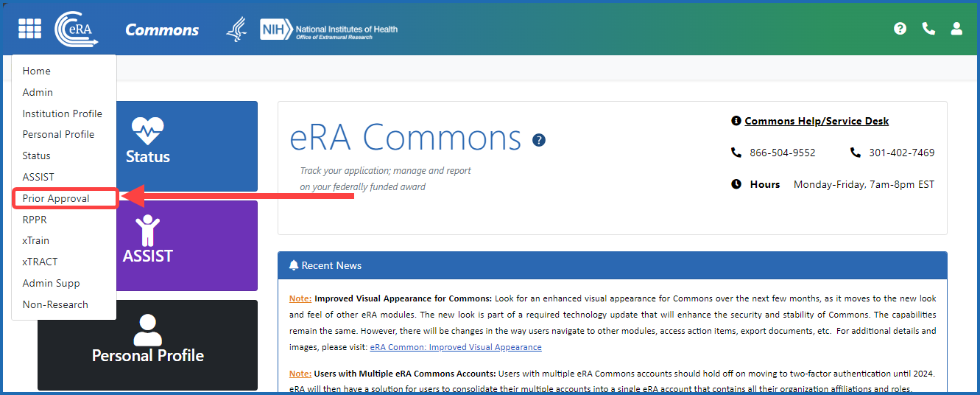Click the 866-504-9552 phone number
980x395 pixels.
tap(783, 153)
